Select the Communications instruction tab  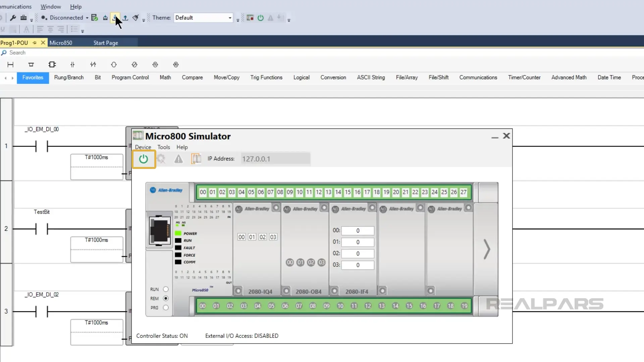478,77
